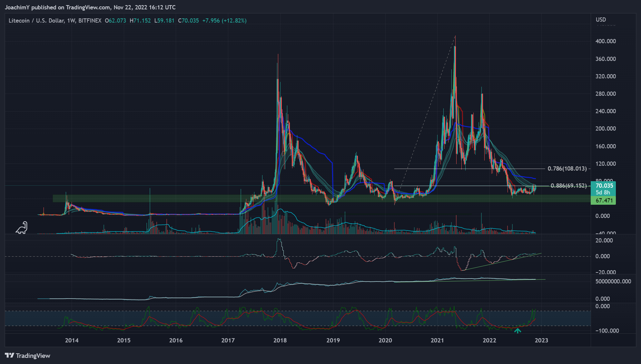Click the 2021 time axis label
641x364 pixels.
pos(437,340)
